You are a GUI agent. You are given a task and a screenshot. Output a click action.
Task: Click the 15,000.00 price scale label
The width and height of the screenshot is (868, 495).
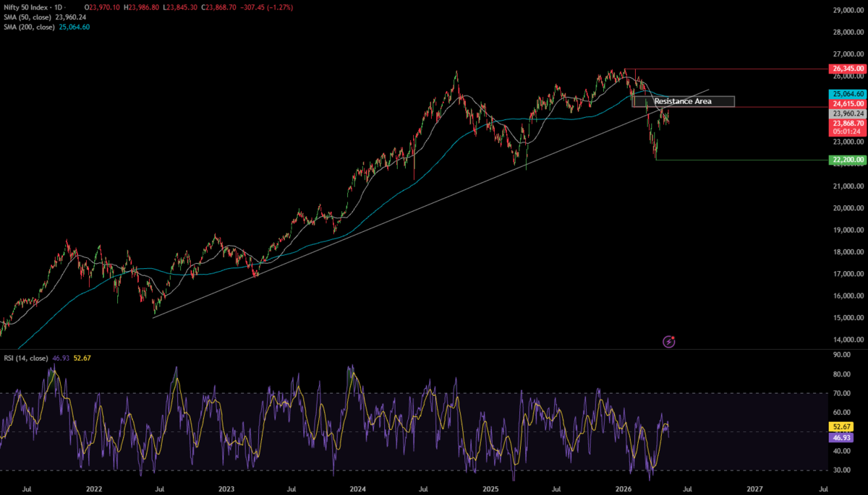(x=848, y=317)
